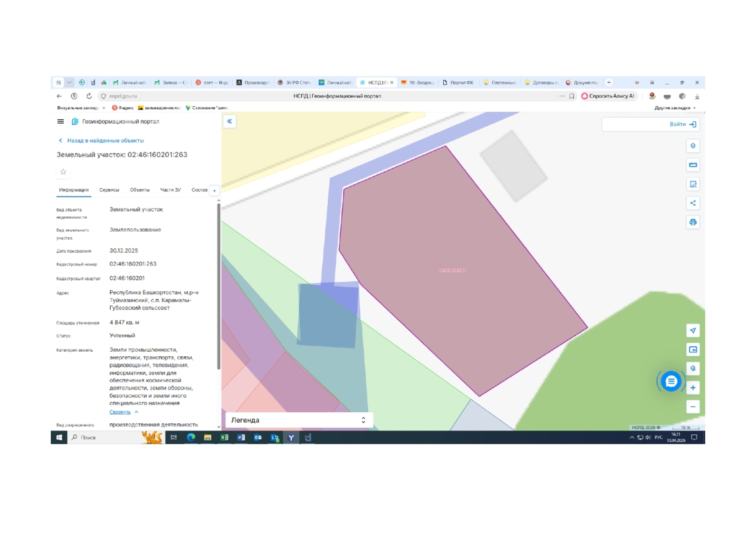Open the support chat bubble
This screenshot has width=756, height=534.
pyautogui.click(x=671, y=381)
